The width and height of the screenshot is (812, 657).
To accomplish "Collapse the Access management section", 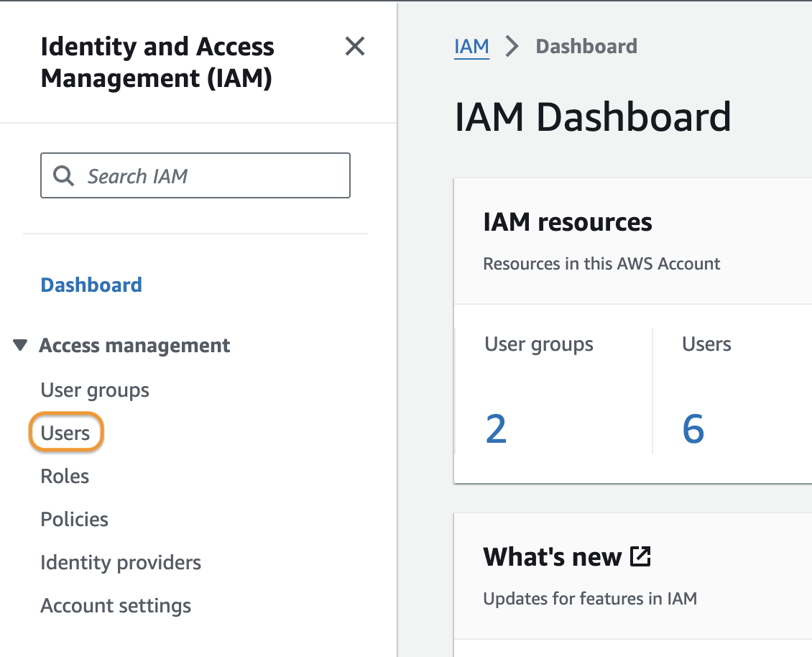I will [x=19, y=346].
